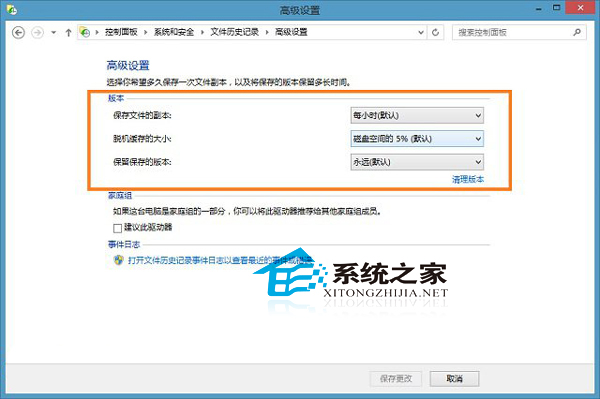The height and width of the screenshot is (399, 600).
Task: Open the 保存文件的副本 frequency dropdown
Action: click(x=417, y=116)
